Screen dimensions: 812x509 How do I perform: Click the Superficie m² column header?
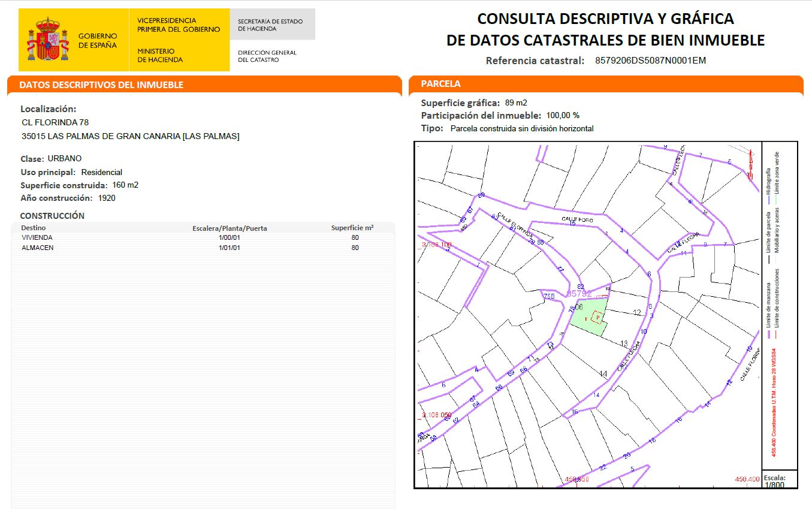click(352, 228)
